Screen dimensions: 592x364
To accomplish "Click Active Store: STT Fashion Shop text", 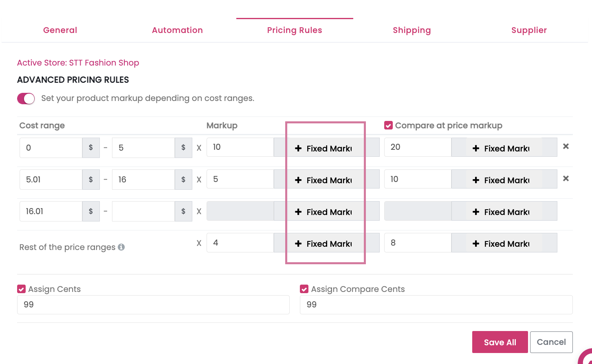I will tap(78, 63).
